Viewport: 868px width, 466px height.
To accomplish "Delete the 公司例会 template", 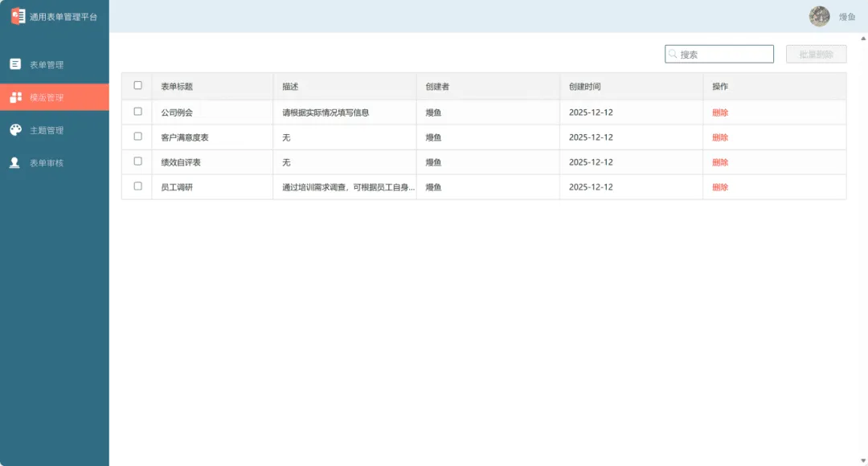I will 720,112.
